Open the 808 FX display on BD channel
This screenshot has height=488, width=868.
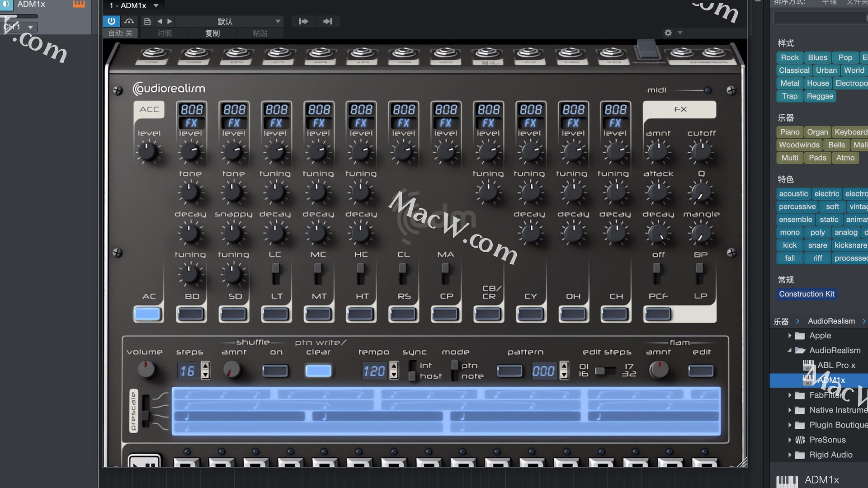(191, 116)
